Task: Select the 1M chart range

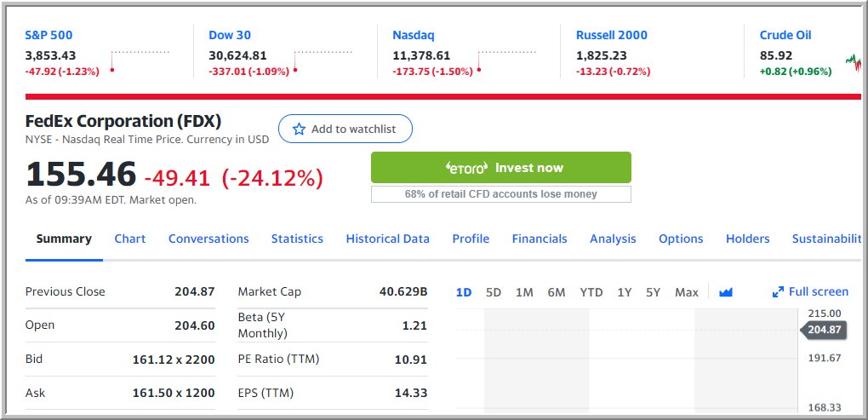Action: tap(524, 292)
